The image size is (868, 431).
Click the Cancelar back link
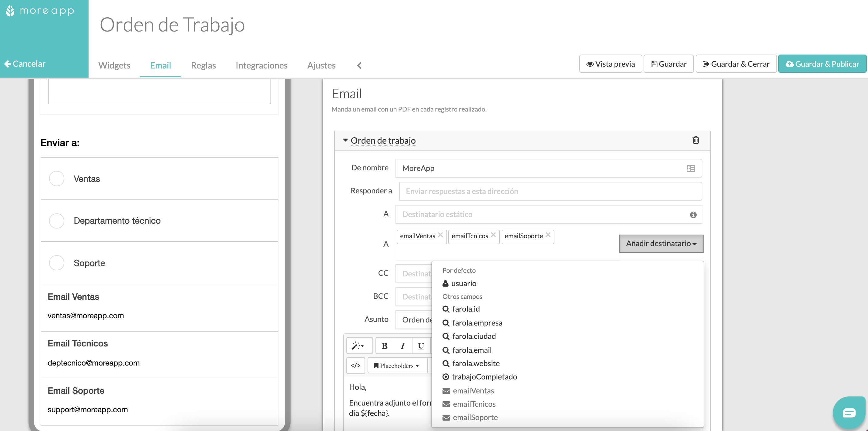(x=25, y=64)
